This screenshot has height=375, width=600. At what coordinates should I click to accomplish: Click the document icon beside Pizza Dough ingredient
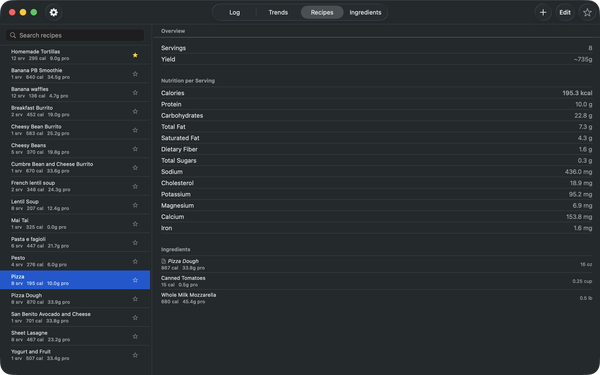coord(163,261)
